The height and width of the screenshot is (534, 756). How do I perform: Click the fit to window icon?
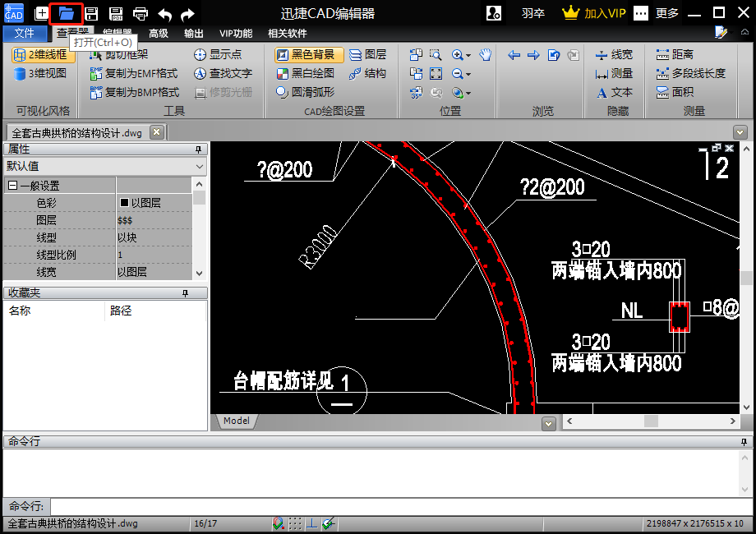click(436, 73)
